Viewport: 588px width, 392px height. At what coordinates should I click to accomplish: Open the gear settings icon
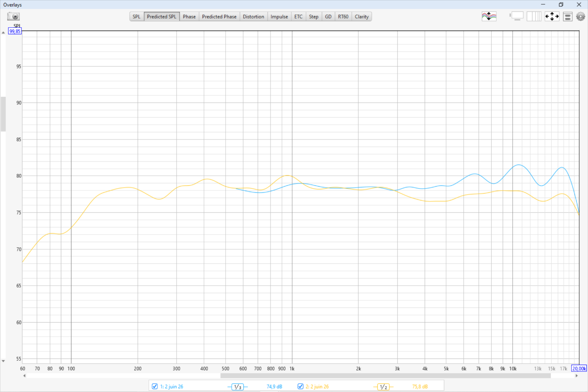point(580,16)
